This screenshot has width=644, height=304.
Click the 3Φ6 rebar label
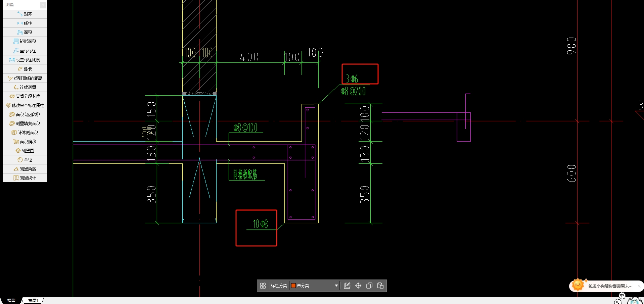[352, 79]
